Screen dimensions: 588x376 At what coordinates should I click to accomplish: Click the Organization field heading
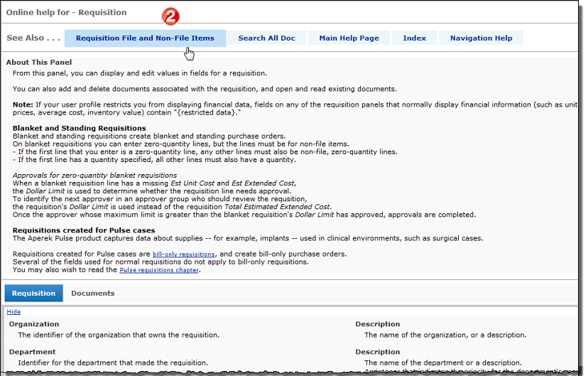coord(34,324)
